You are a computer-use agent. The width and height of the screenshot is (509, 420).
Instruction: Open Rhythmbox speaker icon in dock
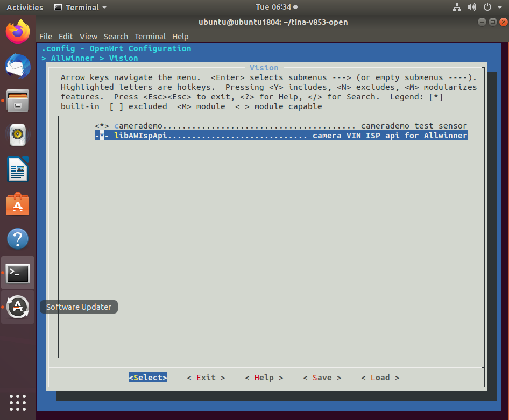click(18, 135)
